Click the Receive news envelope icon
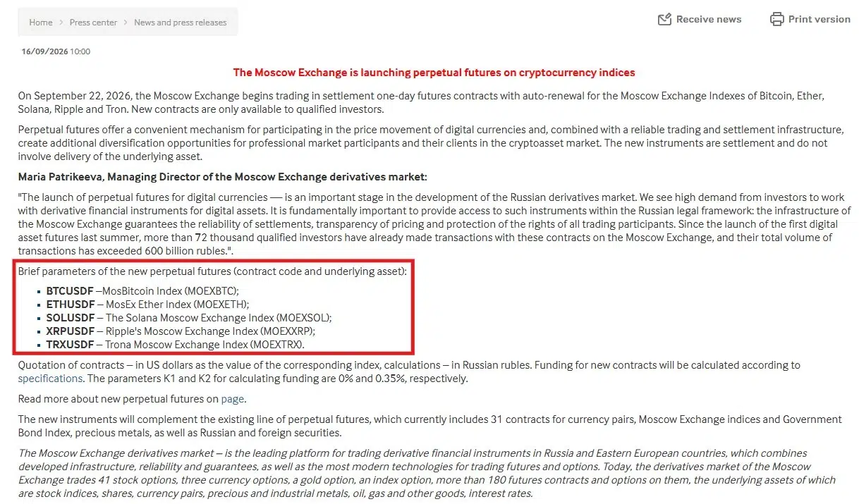The width and height of the screenshot is (859, 504). [x=664, y=19]
